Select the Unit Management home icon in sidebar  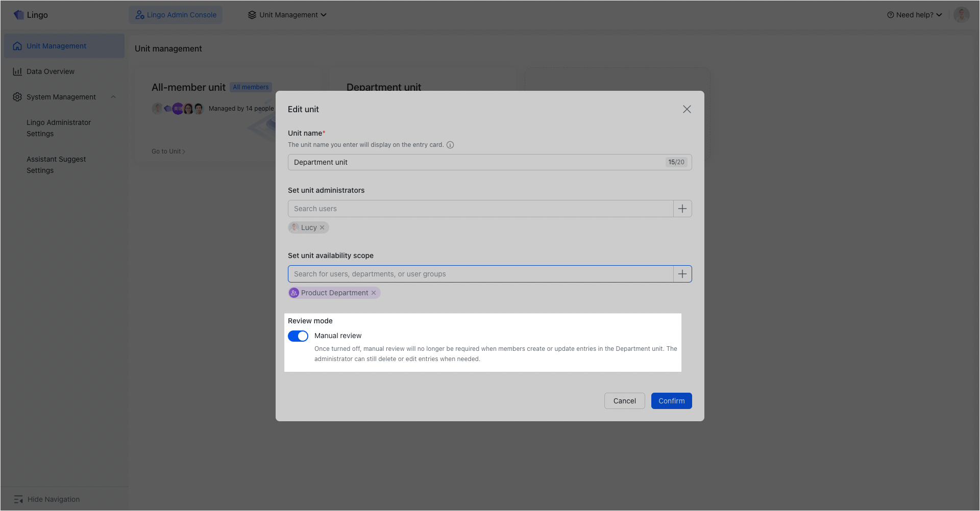tap(17, 46)
